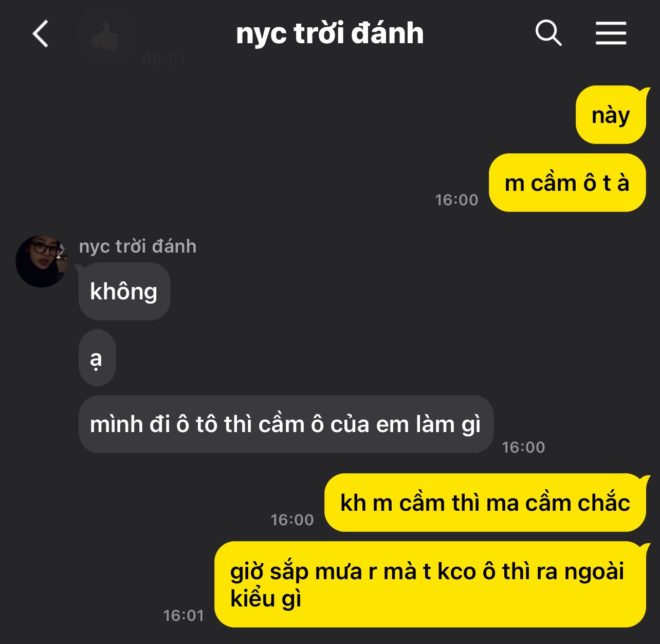The image size is (660, 644).
Task: Select the 'mình đi ô tô thì cầm ô' message
Action: [286, 424]
